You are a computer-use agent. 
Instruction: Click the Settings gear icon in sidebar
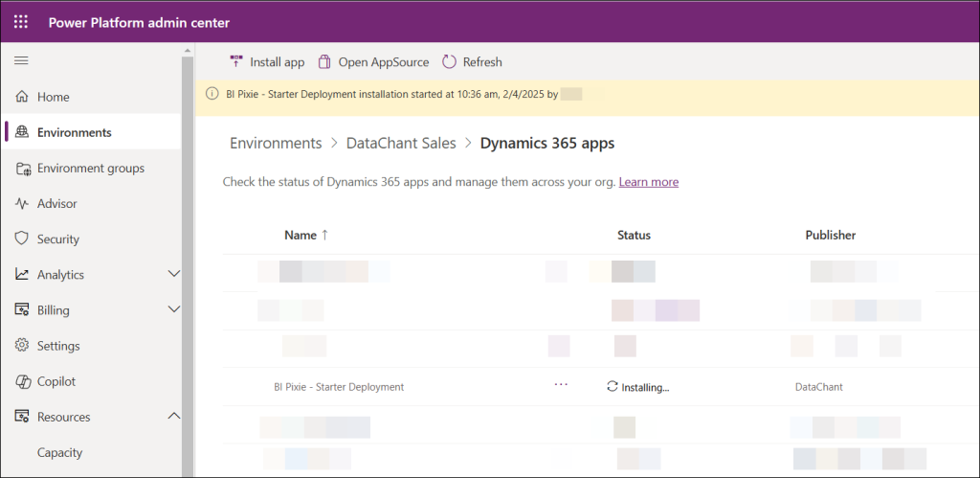22,346
